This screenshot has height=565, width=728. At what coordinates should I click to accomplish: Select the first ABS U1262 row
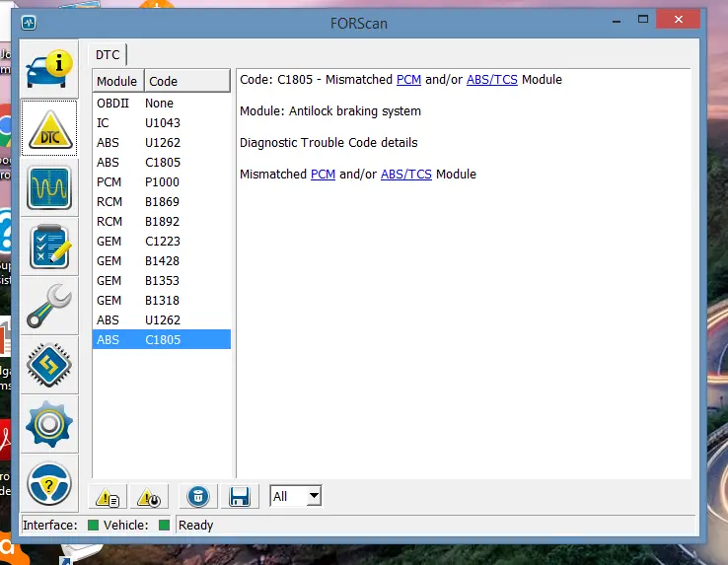click(x=162, y=143)
